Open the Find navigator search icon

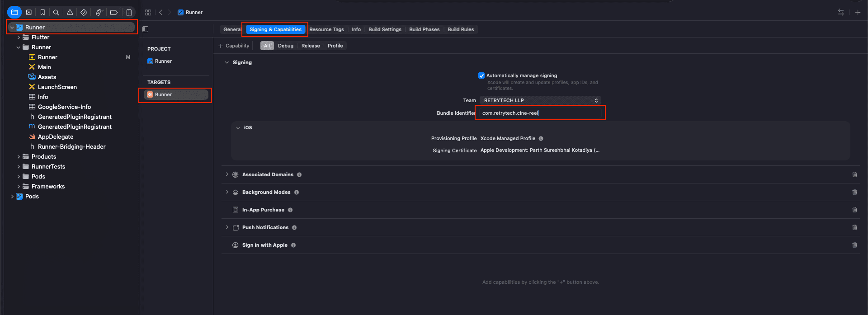56,13
